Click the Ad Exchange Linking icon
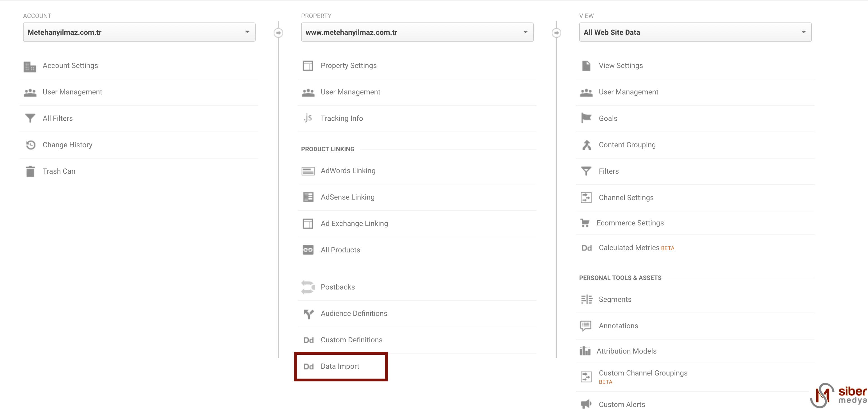 (x=308, y=223)
